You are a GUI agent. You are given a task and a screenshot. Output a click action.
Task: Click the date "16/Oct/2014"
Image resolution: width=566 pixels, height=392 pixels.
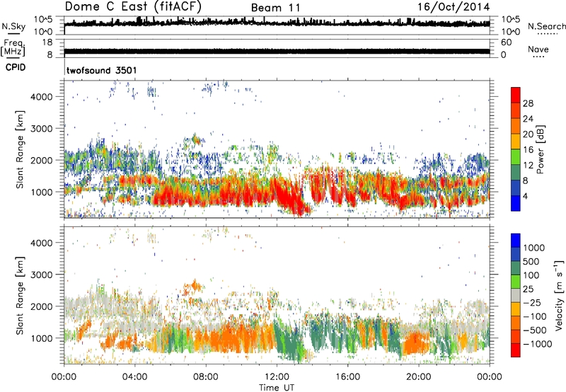(x=454, y=7)
